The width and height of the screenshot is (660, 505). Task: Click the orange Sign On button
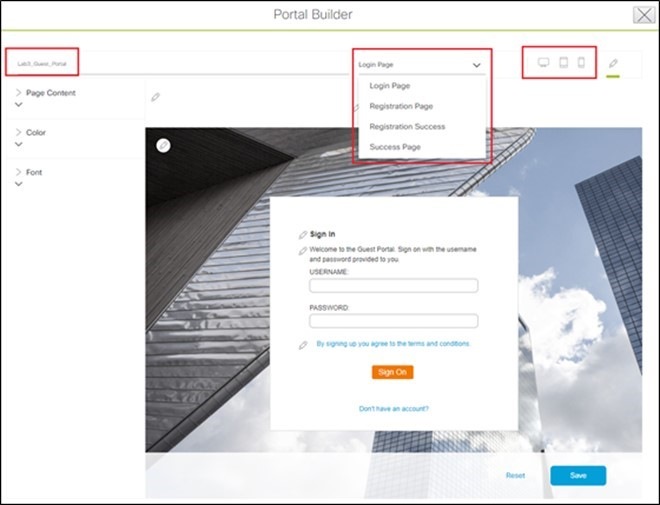point(392,372)
